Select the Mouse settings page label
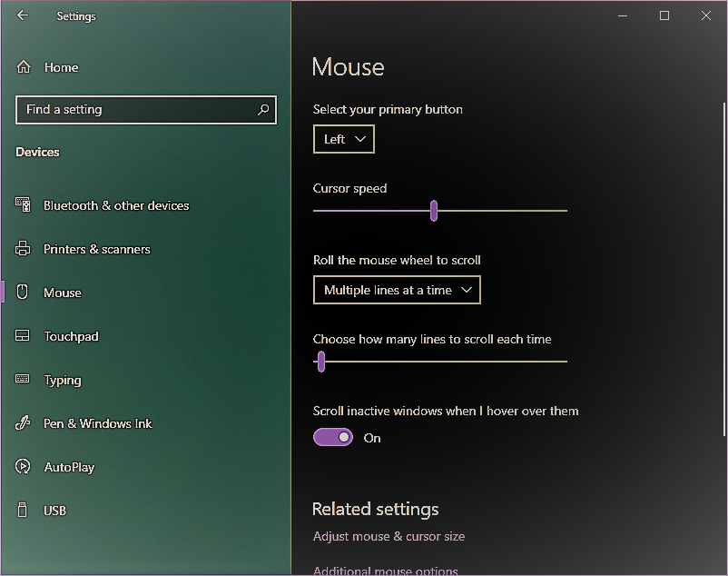 click(x=63, y=293)
